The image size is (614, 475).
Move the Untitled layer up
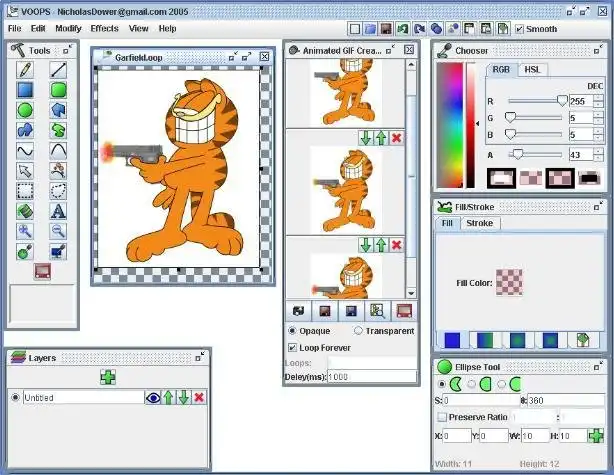(x=168, y=398)
